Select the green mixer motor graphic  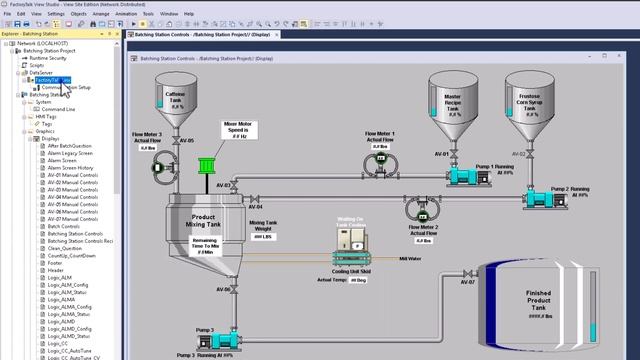[207, 166]
